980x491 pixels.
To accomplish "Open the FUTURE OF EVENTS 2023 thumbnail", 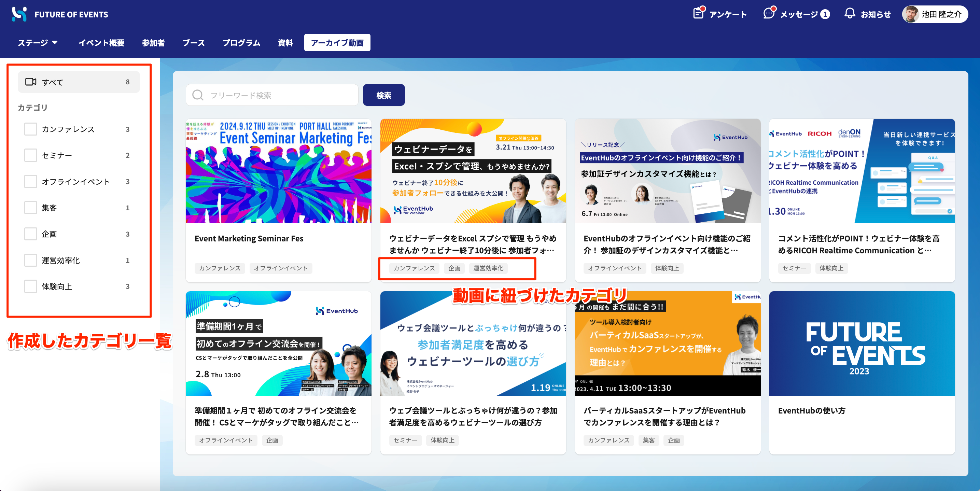I will tap(862, 343).
